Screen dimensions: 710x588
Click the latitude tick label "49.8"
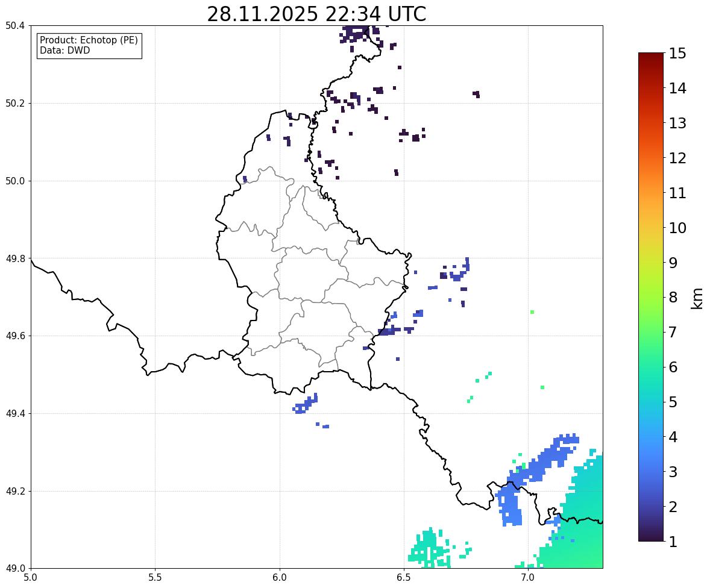(14, 258)
